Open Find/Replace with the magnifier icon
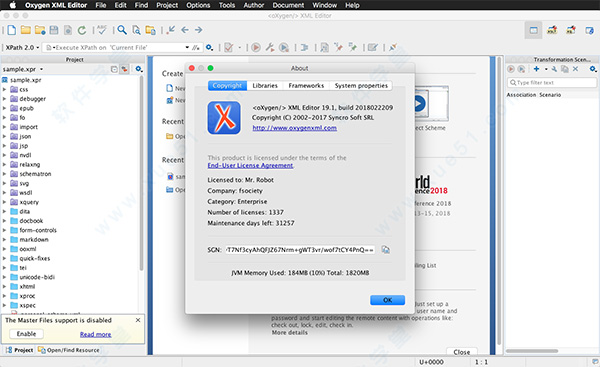Viewport: 600px width, 367px height. coord(122,30)
